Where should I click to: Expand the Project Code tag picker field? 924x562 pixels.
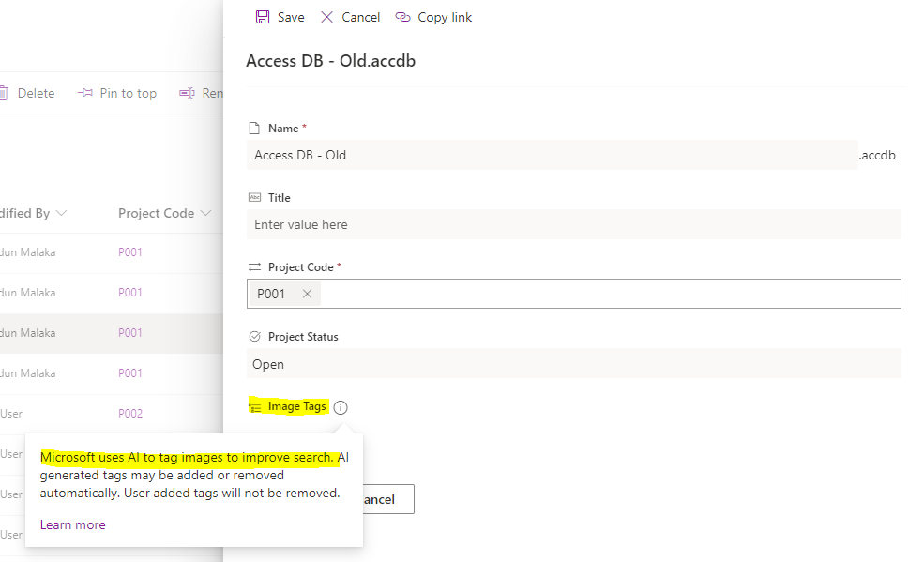[610, 293]
